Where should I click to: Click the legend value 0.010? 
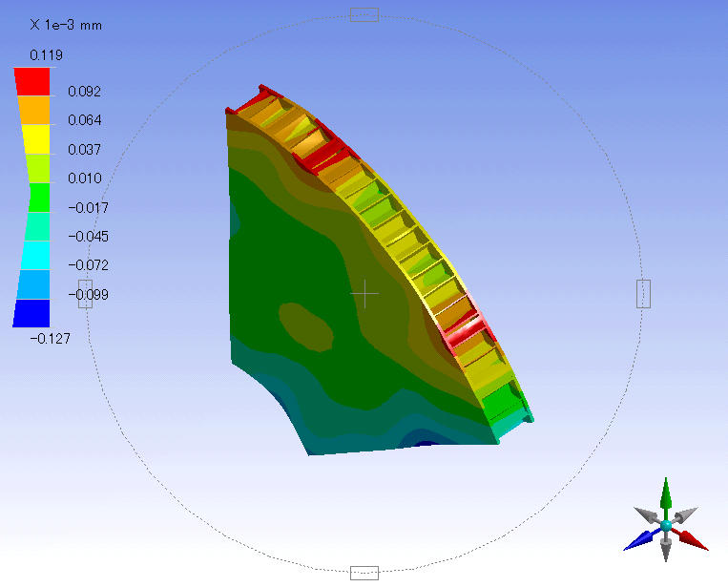(x=85, y=178)
